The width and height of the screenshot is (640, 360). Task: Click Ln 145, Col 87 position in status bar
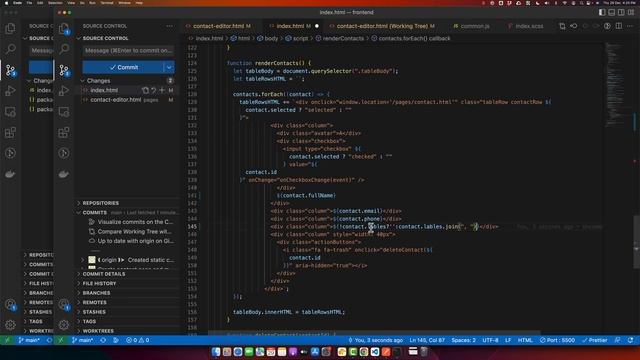(427, 340)
